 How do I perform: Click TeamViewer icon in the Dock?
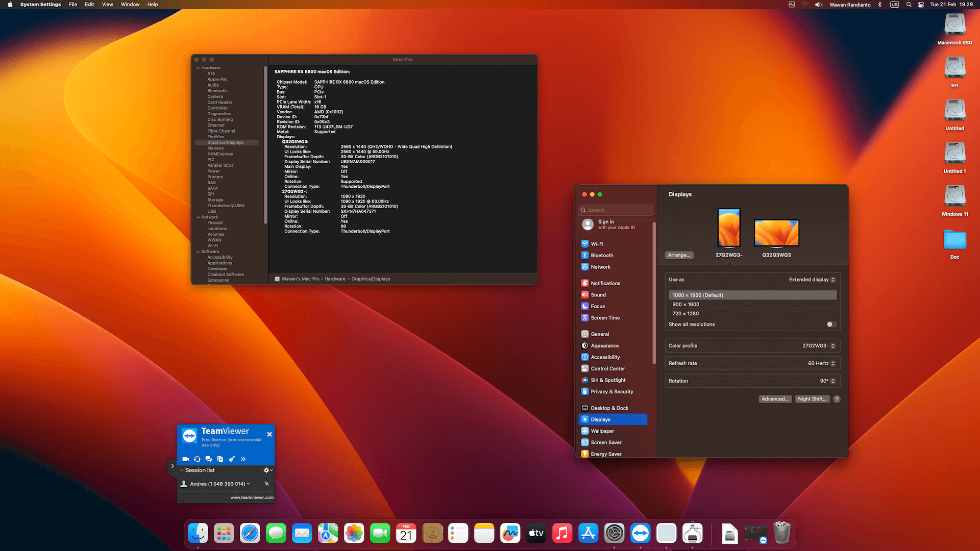641,533
